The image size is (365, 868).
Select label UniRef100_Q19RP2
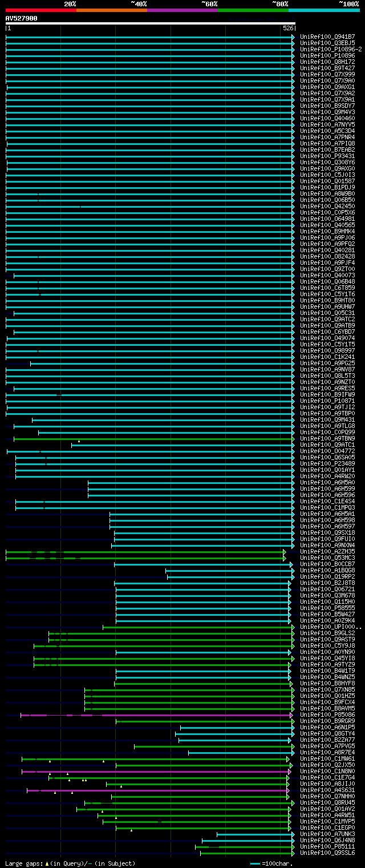[327, 577]
